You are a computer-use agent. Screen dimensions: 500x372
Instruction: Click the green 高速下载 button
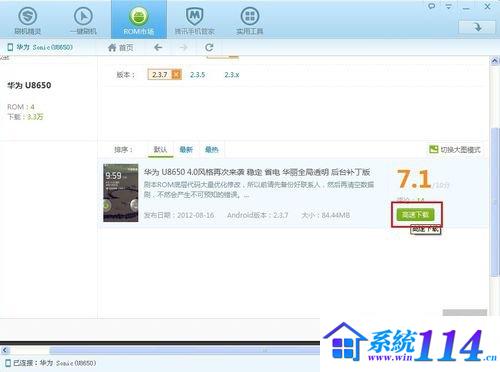click(x=416, y=215)
